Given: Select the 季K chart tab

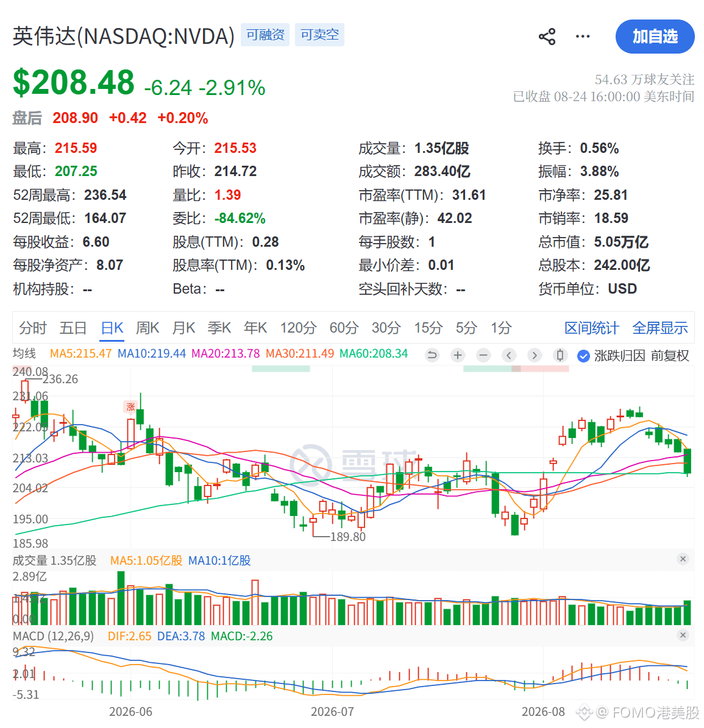Looking at the screenshot, I should [x=219, y=328].
